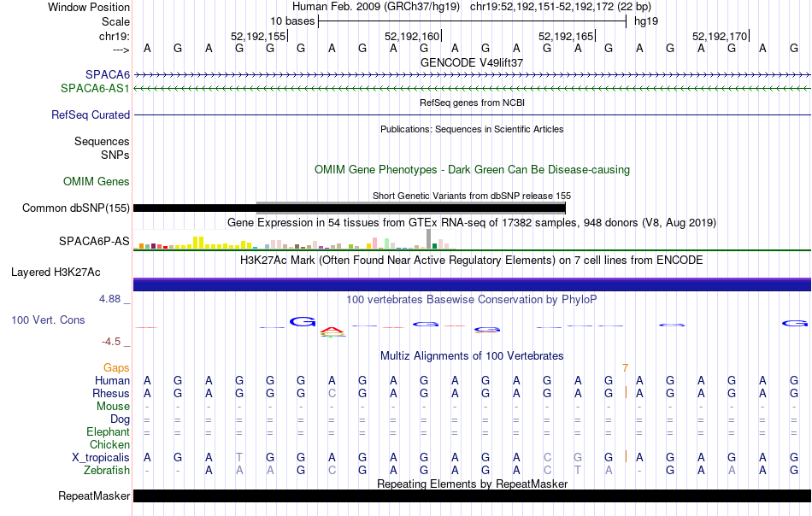Click the large blue G conservation logo letter
Viewport: 812px width, 516px height.
[303, 322]
